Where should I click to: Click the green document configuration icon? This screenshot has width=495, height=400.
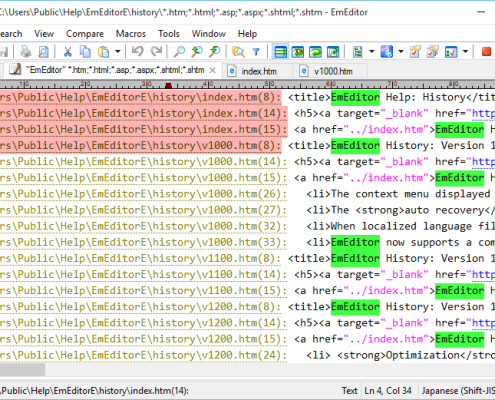pyautogui.click(x=357, y=52)
